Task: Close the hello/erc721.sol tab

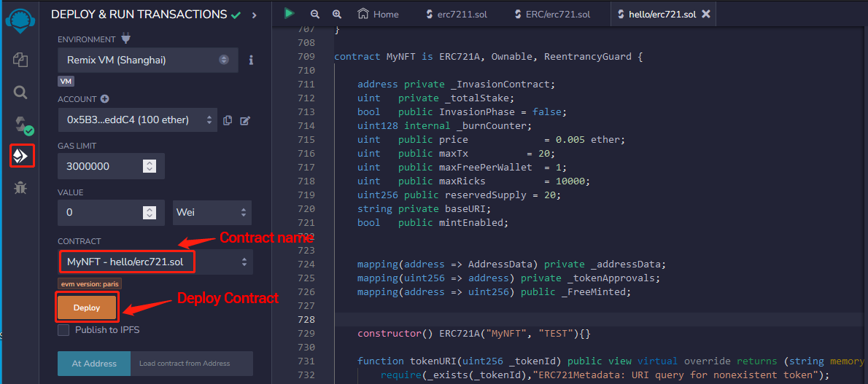Action: coord(706,15)
